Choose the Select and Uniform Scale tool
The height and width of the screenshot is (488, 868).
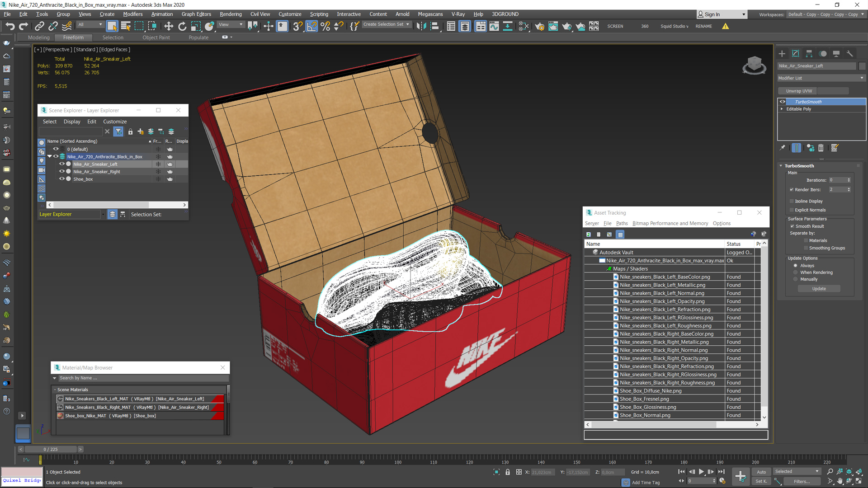tap(196, 26)
